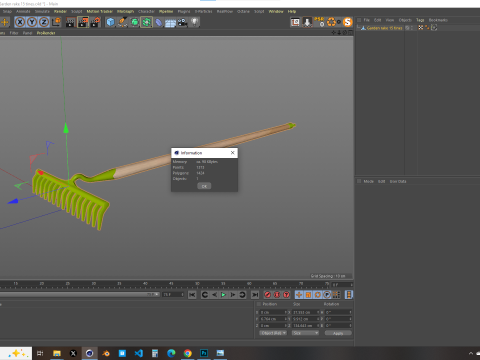Image resolution: width=480 pixels, height=360 pixels.
Task: Click the checkered texture tag on Garden rake
Action: (421, 28)
